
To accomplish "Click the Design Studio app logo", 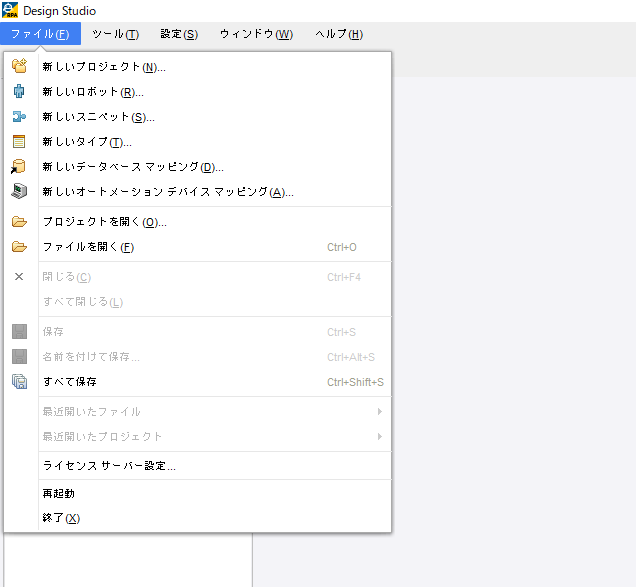I will point(10,10).
